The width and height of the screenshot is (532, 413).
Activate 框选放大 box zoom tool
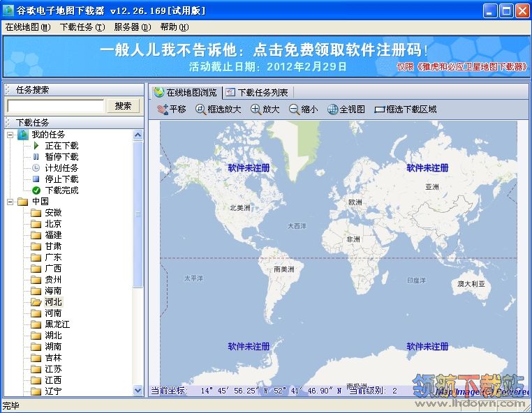coord(218,110)
